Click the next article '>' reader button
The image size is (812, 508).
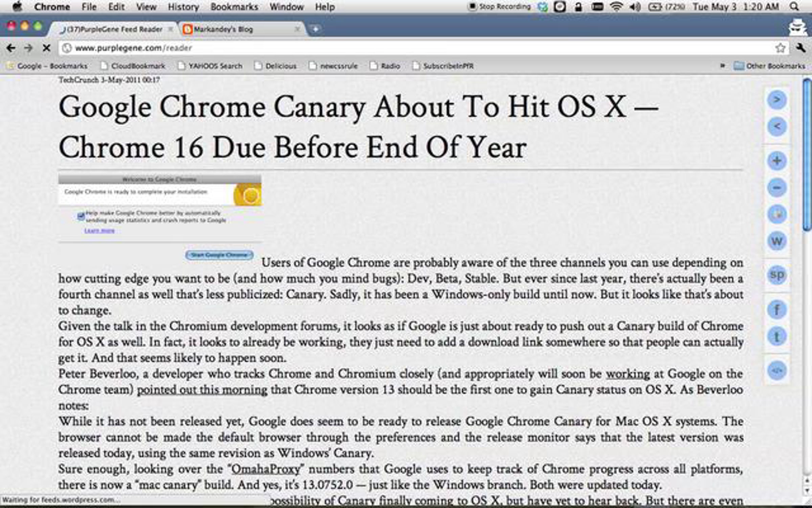(x=777, y=100)
